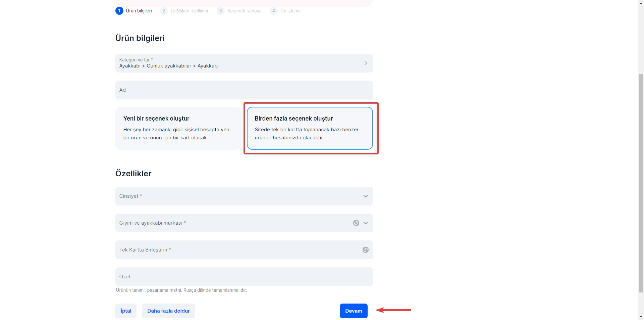Click the 'Özellikler' section heading
The height and width of the screenshot is (320, 644).
[x=133, y=174]
